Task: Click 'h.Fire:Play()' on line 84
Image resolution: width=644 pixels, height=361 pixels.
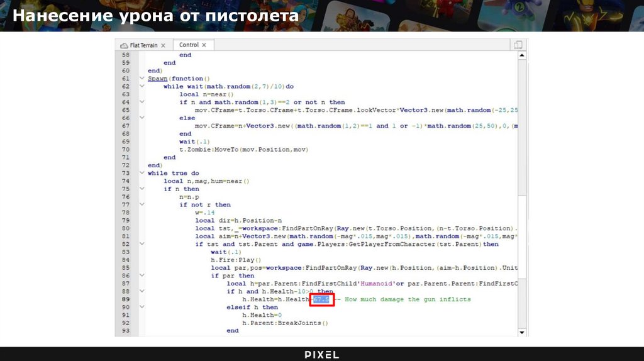Action: 236,260
